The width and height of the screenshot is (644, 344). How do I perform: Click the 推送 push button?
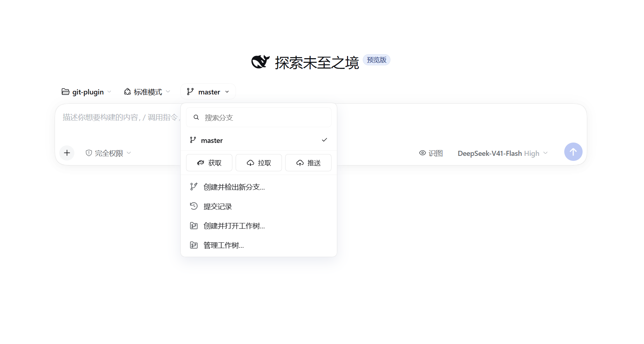[308, 163]
